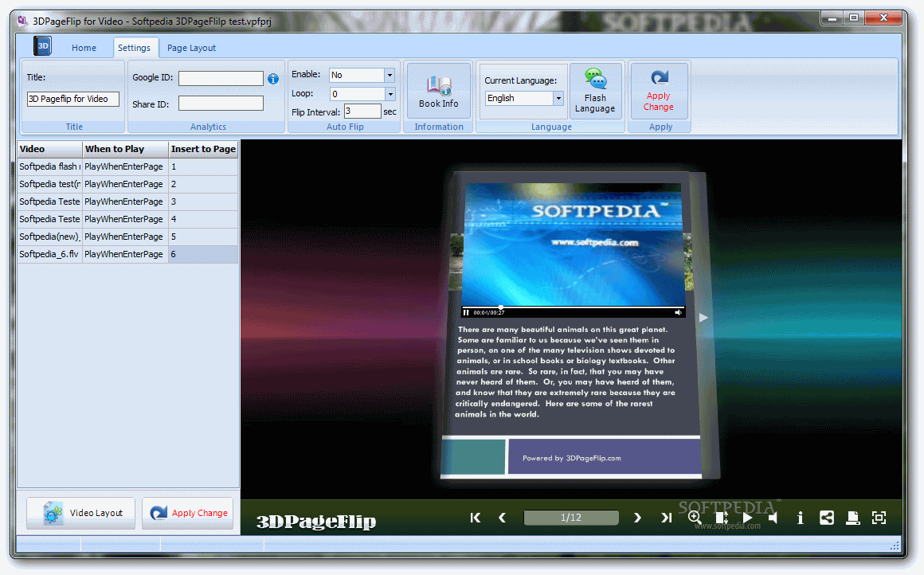The height and width of the screenshot is (575, 924).
Task: Sort by Video column header
Action: pyautogui.click(x=49, y=149)
